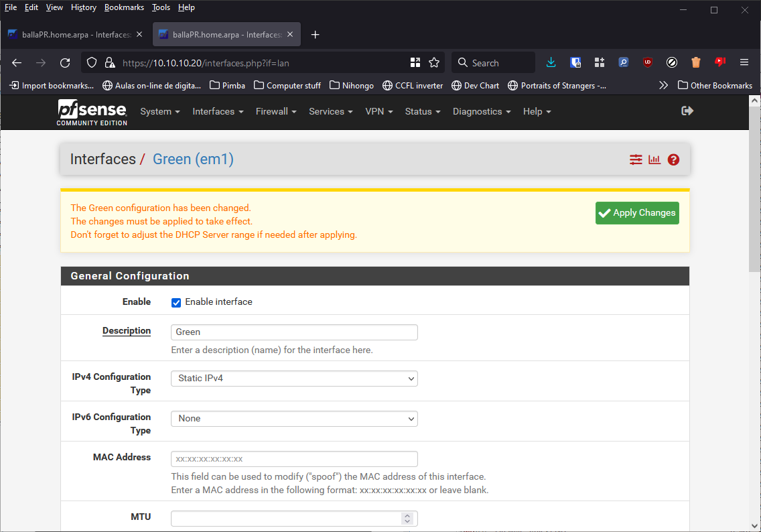Click the uBlock Origin extension icon
The image size is (761, 532).
(x=647, y=63)
